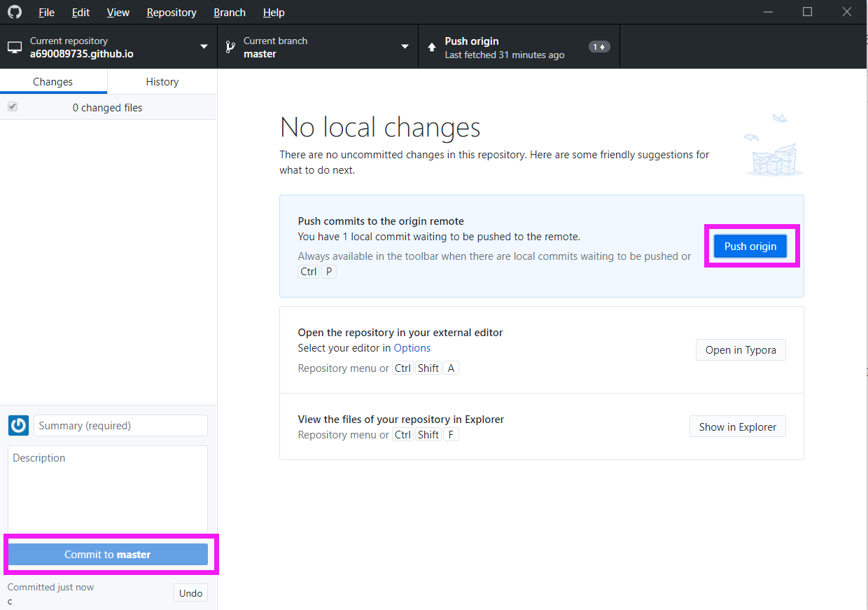Open the Repository menu
Image resolution: width=868 pixels, height=610 pixels.
click(171, 13)
